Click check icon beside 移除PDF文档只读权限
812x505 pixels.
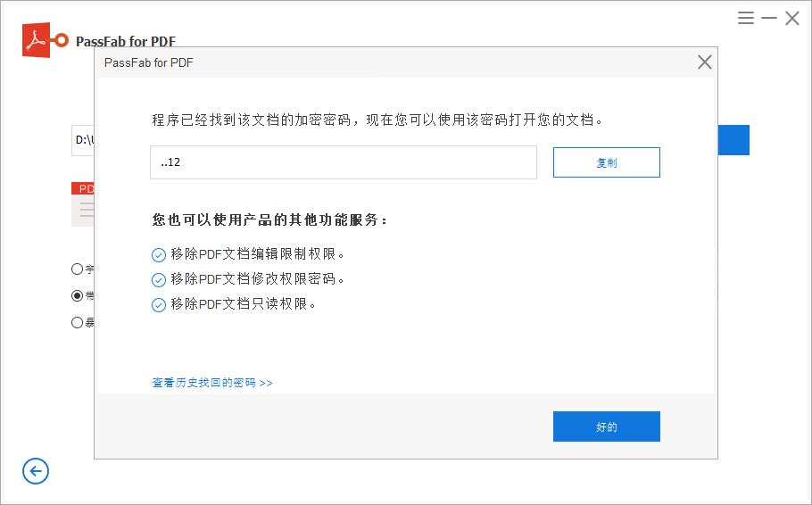tap(159, 304)
